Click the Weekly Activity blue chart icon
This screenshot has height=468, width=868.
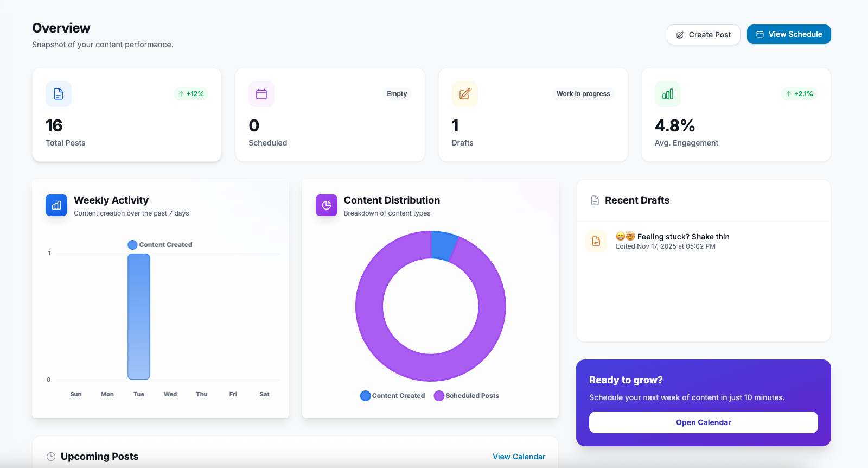pyautogui.click(x=56, y=205)
